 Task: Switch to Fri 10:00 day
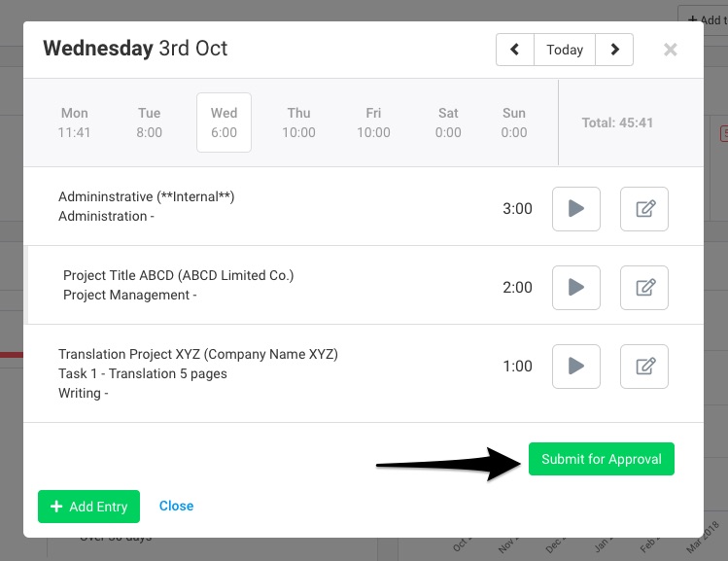point(373,123)
